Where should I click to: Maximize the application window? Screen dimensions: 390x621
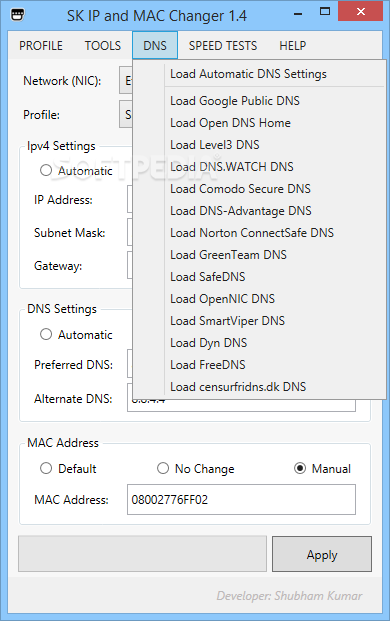(x=325, y=12)
